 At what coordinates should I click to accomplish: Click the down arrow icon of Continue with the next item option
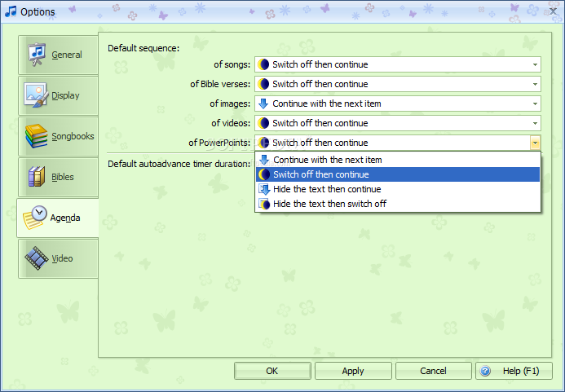tap(264, 160)
